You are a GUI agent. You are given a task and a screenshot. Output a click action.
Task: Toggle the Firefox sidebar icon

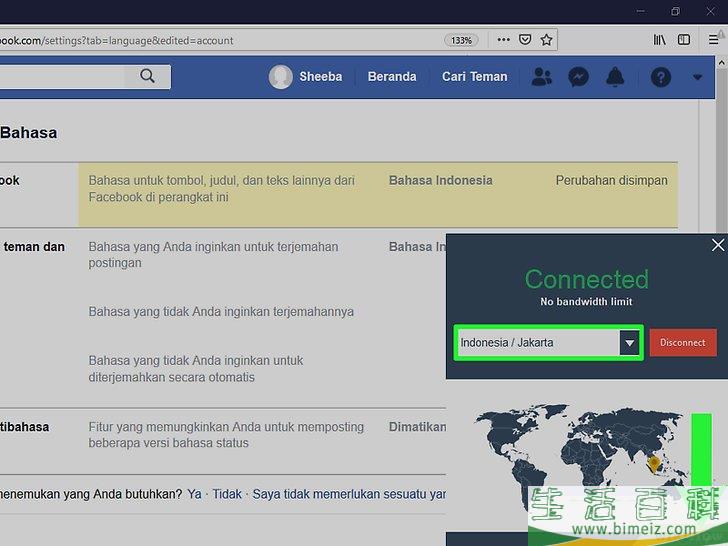tap(684, 40)
